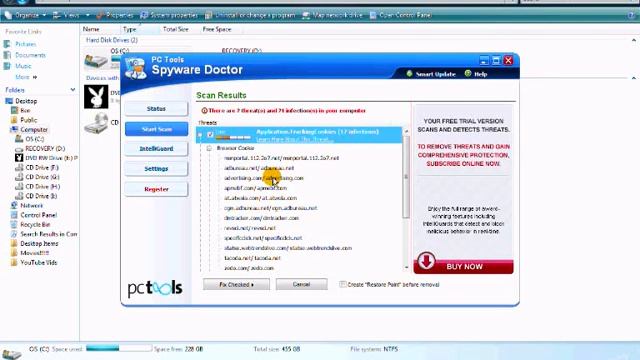
Task: Click System properties in Explorer toolbar
Action: coord(169,15)
